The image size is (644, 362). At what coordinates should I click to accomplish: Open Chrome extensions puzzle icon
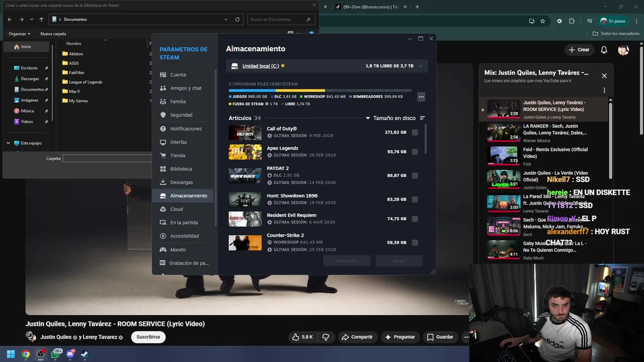[572, 21]
